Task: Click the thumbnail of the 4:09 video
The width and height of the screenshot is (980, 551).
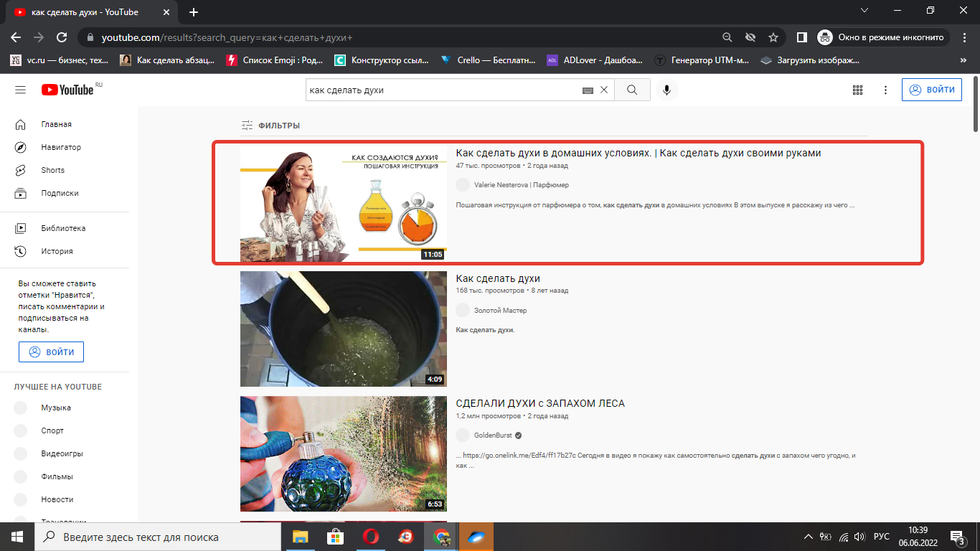Action: (344, 329)
